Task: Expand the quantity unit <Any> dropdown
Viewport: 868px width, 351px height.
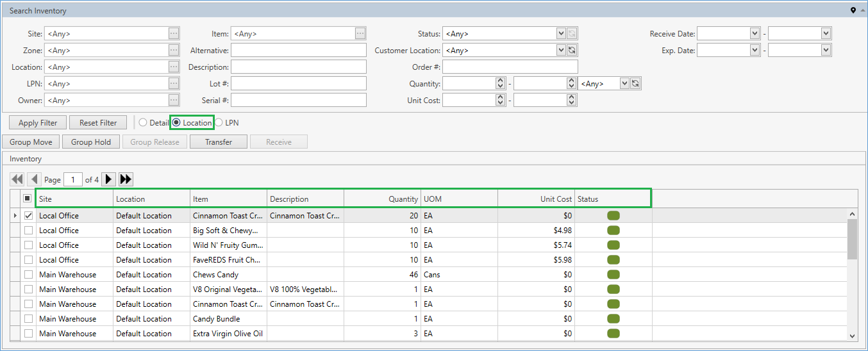Action: pyautogui.click(x=624, y=84)
